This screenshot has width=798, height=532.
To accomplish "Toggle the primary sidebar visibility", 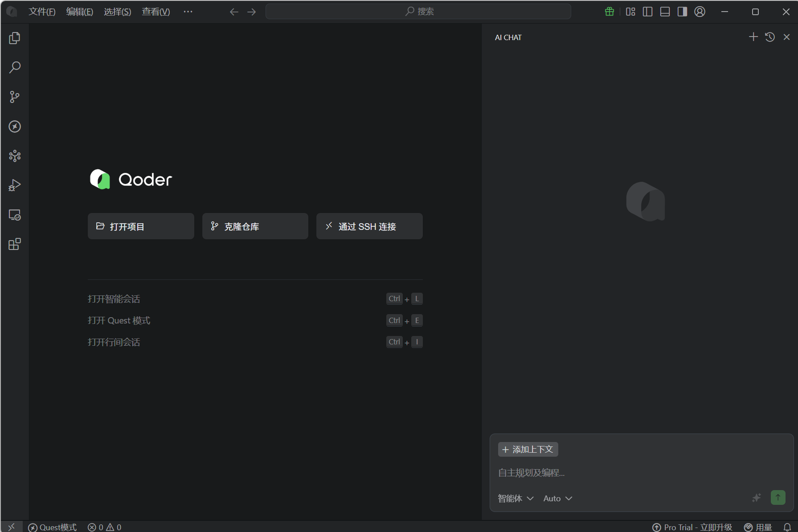I will point(647,12).
